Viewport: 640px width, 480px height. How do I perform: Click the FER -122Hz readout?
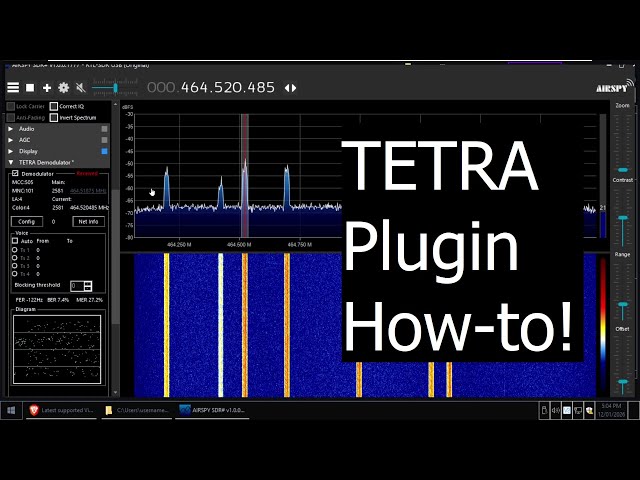(x=29, y=300)
